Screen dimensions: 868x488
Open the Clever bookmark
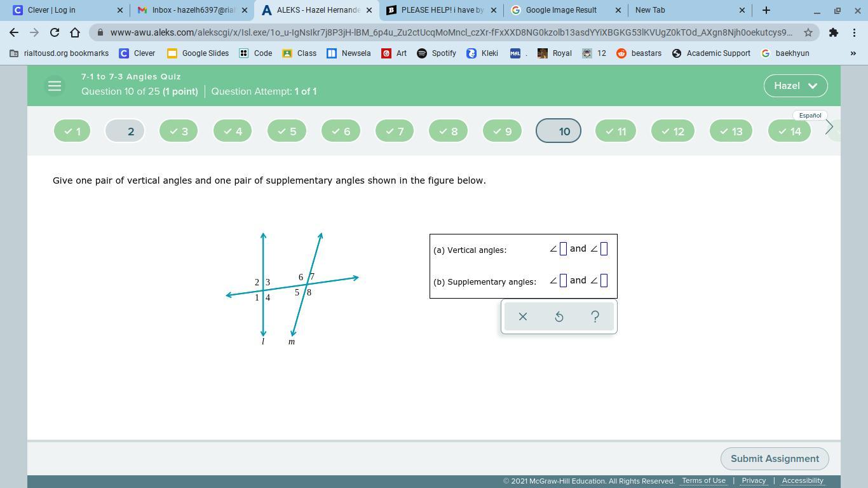point(137,53)
